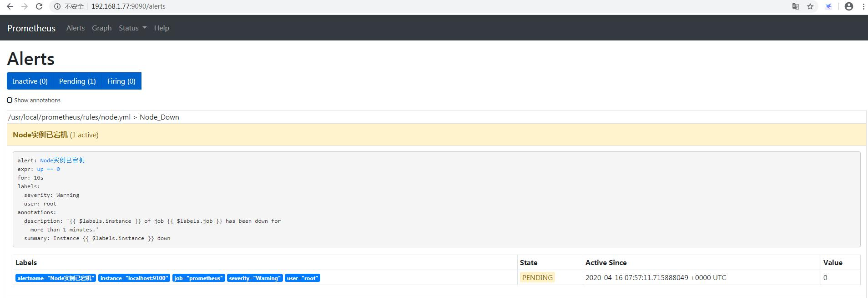
Task: Expand the Status dropdown menu
Action: 132,28
